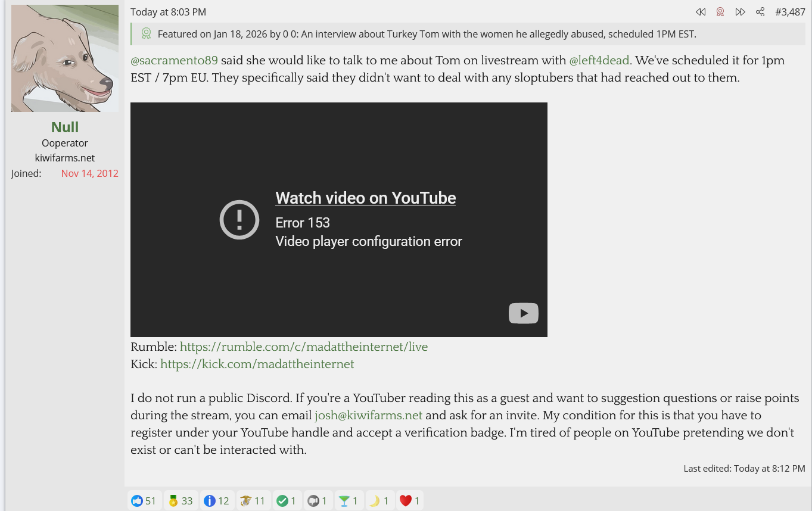Screen dimensions: 812x511
Task: Click the Watch video on YouTube link
Action: (365, 198)
